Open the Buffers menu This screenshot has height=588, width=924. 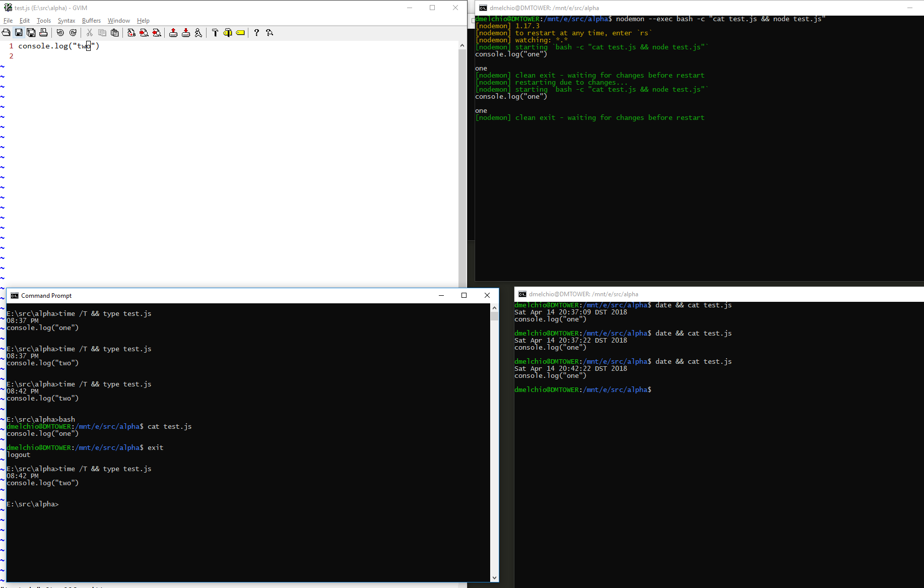pos(91,21)
